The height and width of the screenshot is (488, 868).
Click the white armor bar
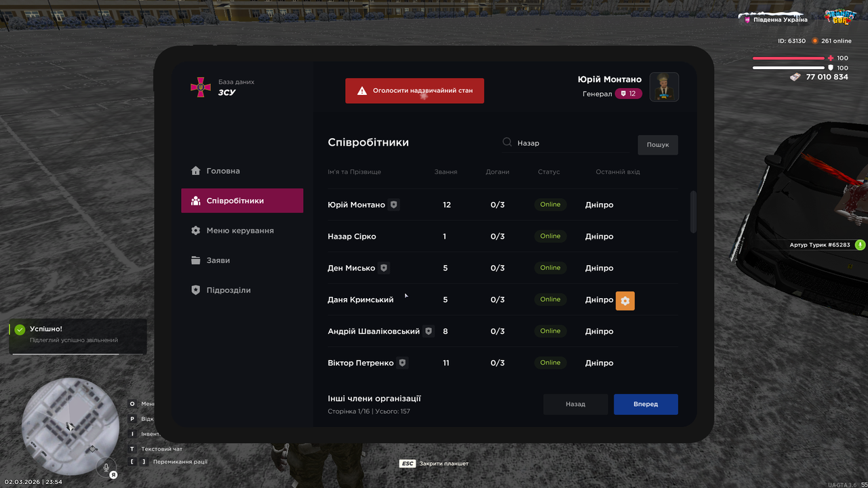click(x=789, y=68)
